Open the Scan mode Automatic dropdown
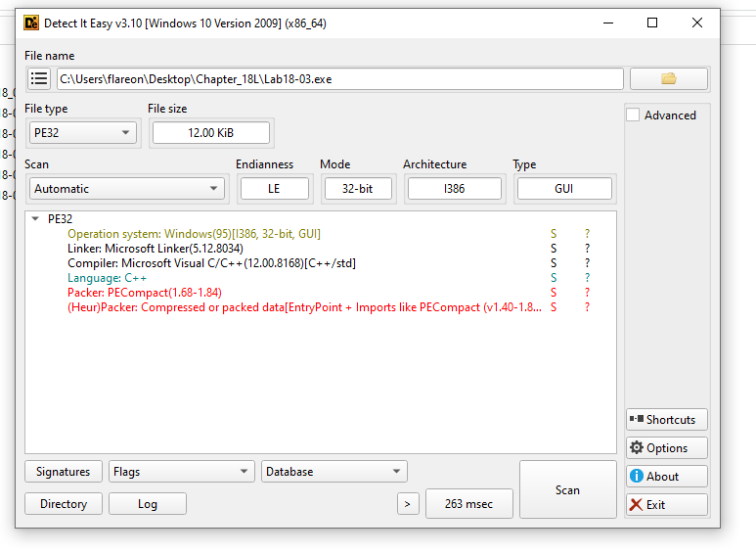The width and height of the screenshot is (756, 554). (127, 189)
